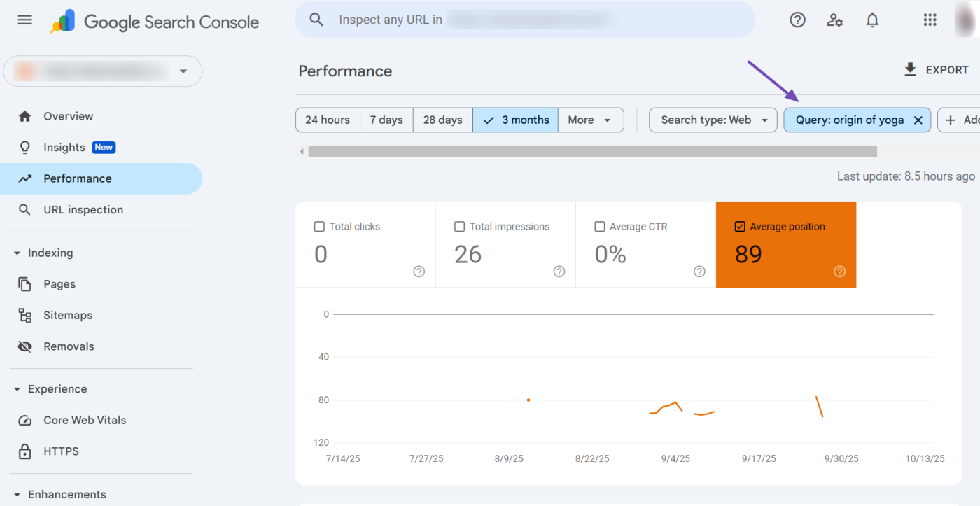Open the Google apps grid

(930, 20)
